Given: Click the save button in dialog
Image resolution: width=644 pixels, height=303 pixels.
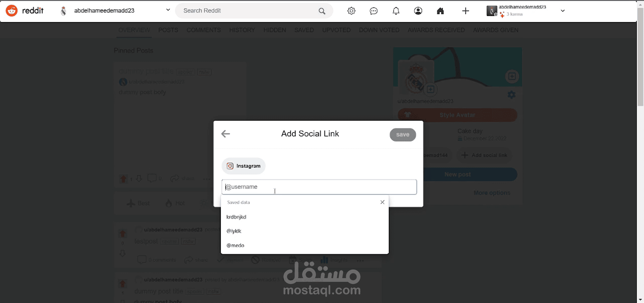Looking at the screenshot, I should [402, 135].
